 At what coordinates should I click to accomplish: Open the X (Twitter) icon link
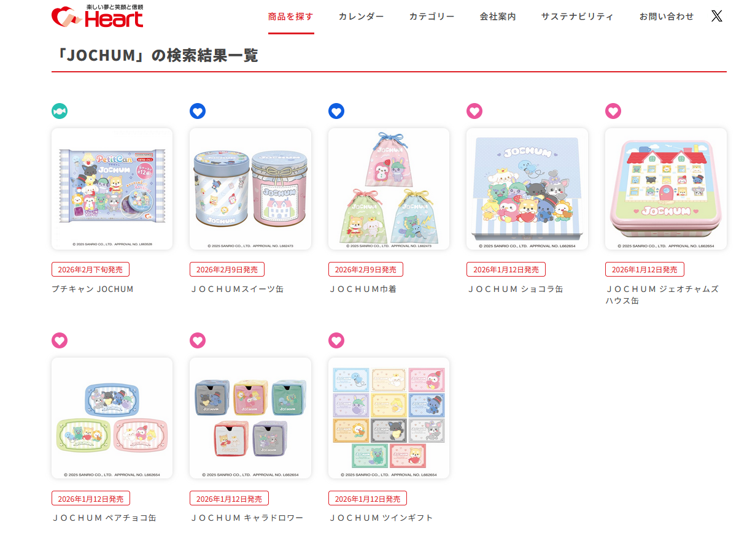click(716, 16)
